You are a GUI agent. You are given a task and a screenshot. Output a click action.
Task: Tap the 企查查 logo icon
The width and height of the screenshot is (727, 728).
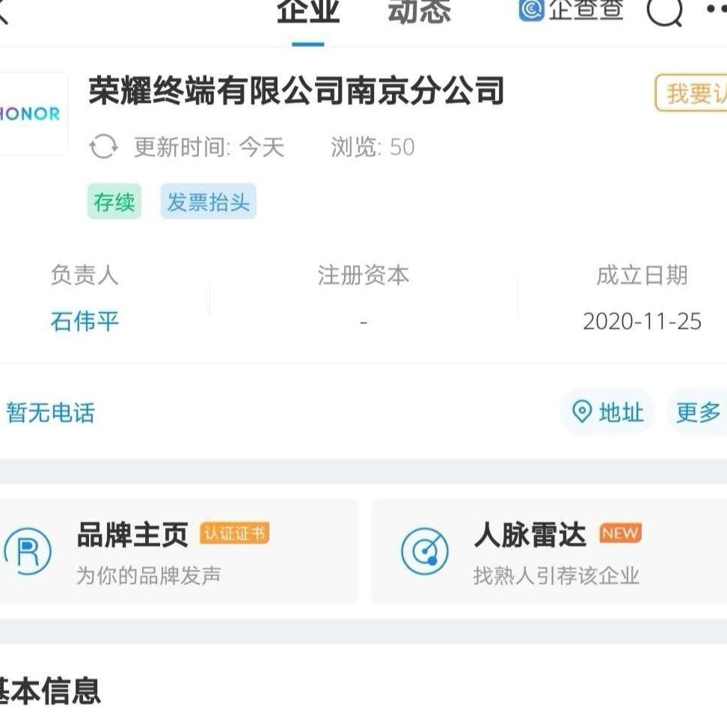click(531, 9)
